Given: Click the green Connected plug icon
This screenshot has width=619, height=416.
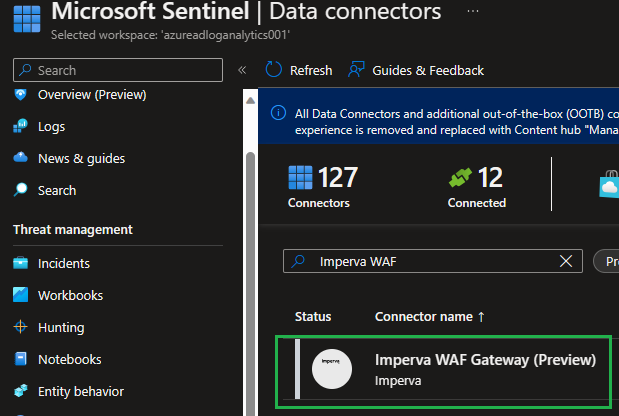Looking at the screenshot, I should 460,178.
